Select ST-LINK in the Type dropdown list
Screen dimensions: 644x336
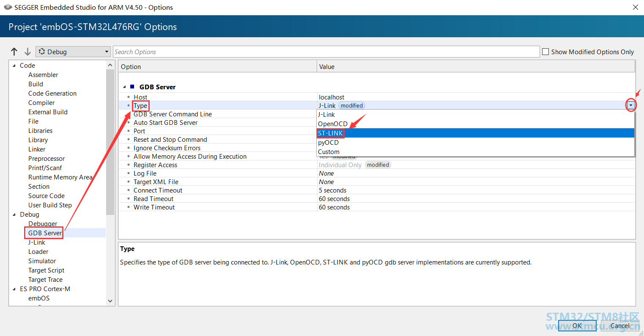[476, 133]
